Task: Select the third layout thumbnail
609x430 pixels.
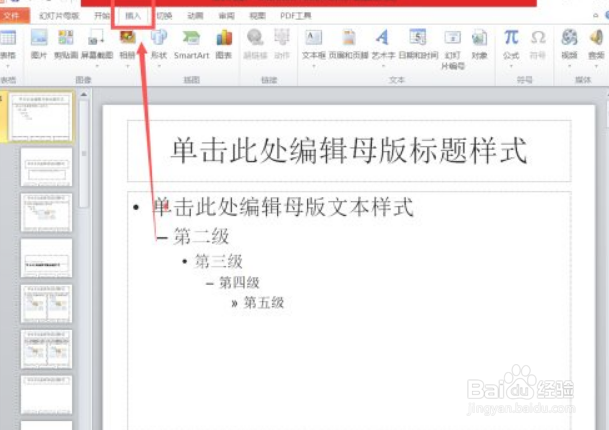Action: [x=46, y=212]
